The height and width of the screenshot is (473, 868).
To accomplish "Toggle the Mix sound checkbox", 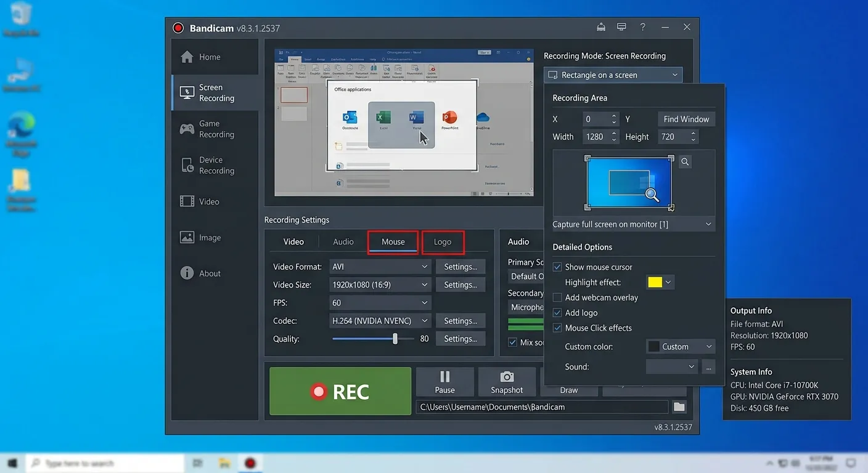I will [512, 342].
